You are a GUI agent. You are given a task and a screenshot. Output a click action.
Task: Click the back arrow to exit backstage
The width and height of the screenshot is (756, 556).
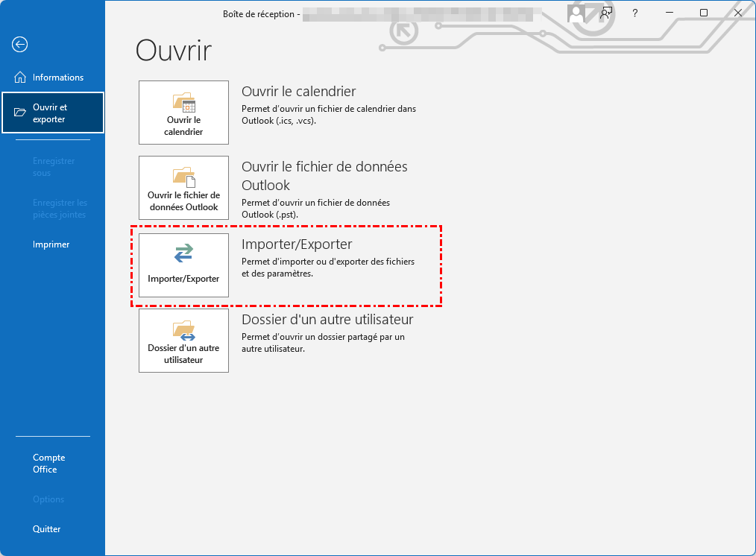click(x=20, y=45)
